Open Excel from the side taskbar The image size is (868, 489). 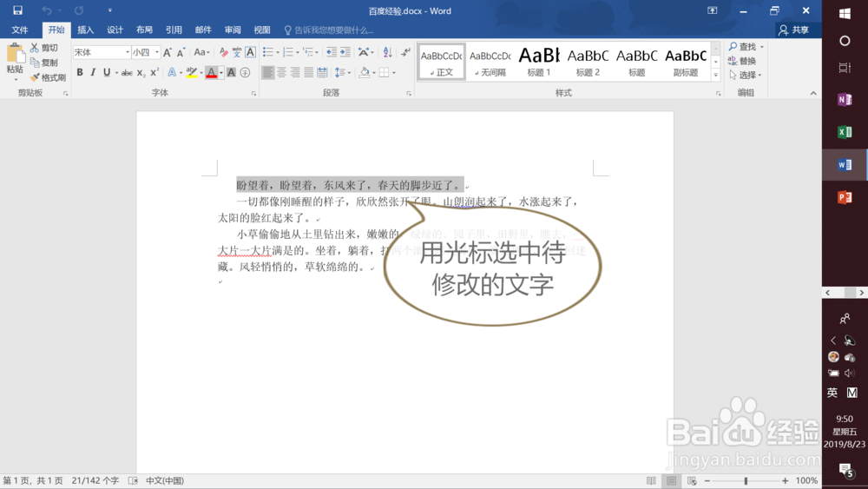[x=845, y=132]
